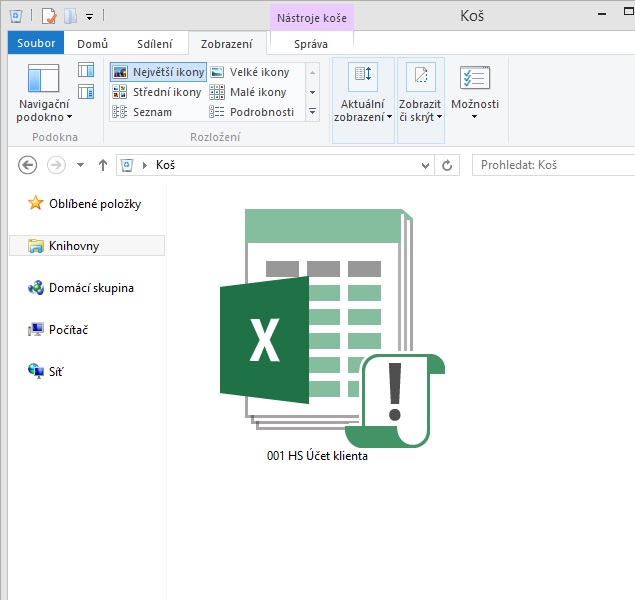Select Největší ikony layout
The width and height of the screenshot is (635, 600).
[x=159, y=72]
